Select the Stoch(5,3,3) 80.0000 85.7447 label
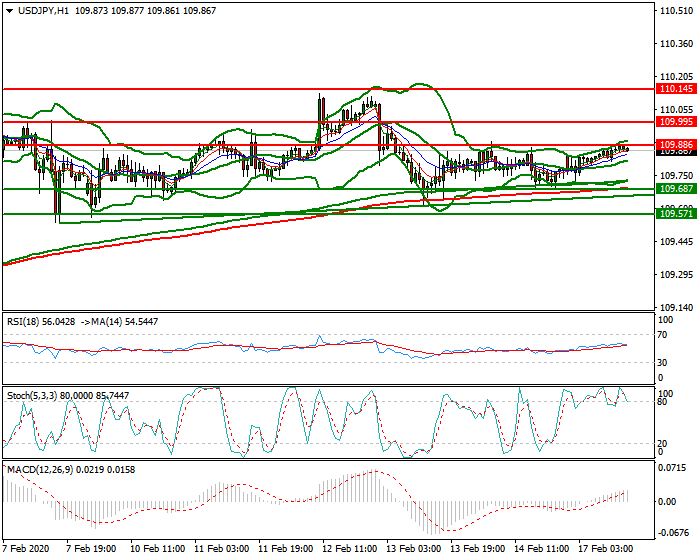This screenshot has width=700, height=560. coord(68,396)
